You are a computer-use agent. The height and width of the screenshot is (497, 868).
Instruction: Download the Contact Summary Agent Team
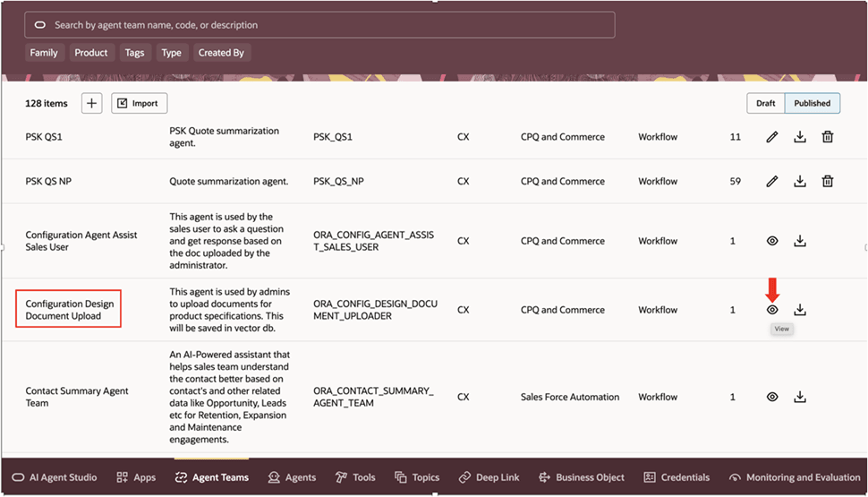tap(800, 397)
